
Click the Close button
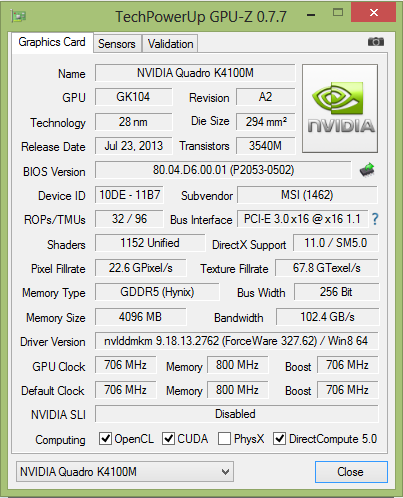[351, 472]
